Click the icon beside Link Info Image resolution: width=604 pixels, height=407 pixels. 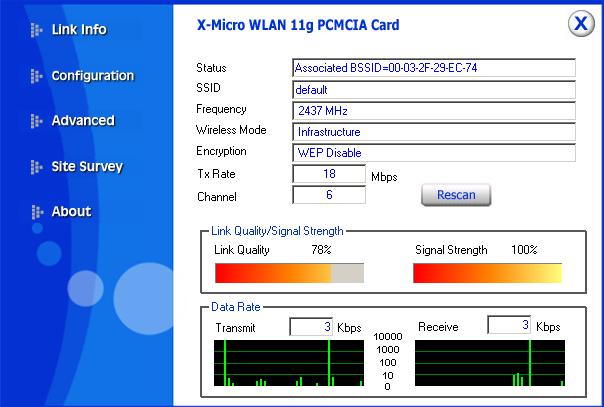(x=36, y=30)
